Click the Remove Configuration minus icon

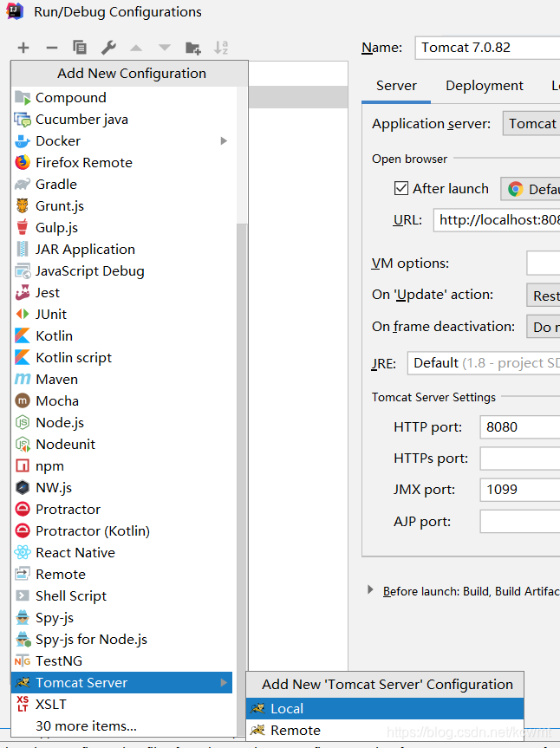[51, 48]
